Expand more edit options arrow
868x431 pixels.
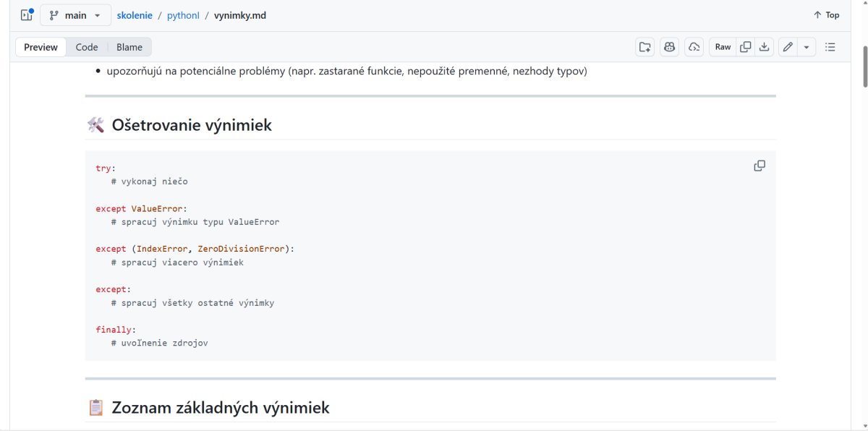click(806, 47)
